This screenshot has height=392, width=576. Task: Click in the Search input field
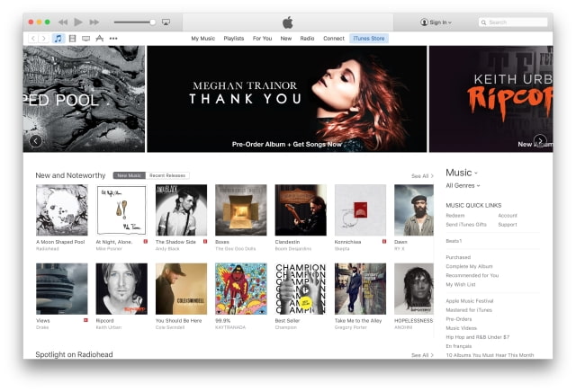[513, 22]
